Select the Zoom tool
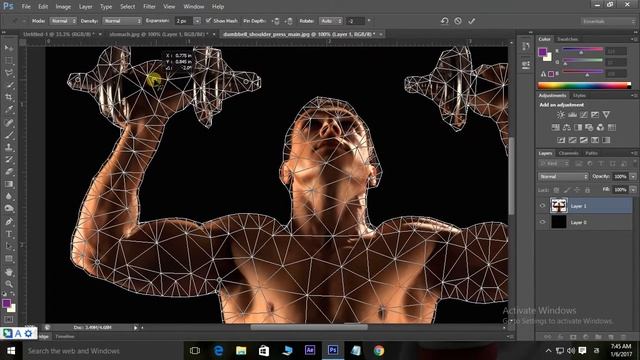 [x=9, y=284]
